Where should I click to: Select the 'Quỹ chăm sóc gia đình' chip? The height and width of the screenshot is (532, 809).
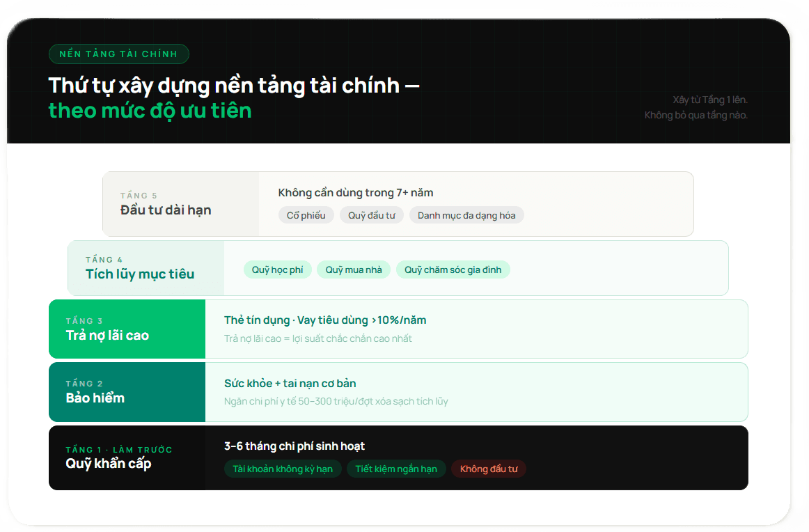click(x=453, y=270)
